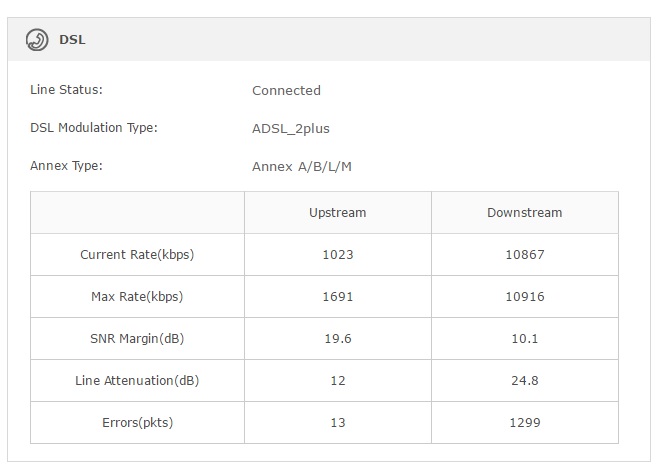This screenshot has width=664, height=472.
Task: Click the DSL phone icon
Action: point(37,40)
